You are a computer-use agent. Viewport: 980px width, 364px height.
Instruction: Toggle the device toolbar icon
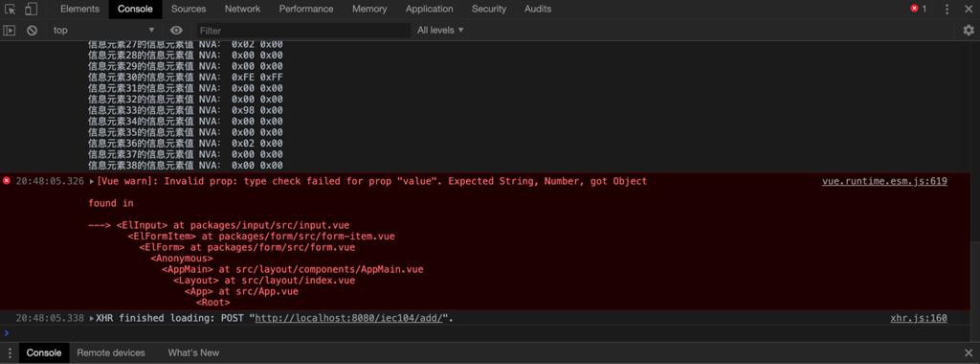click(31, 9)
